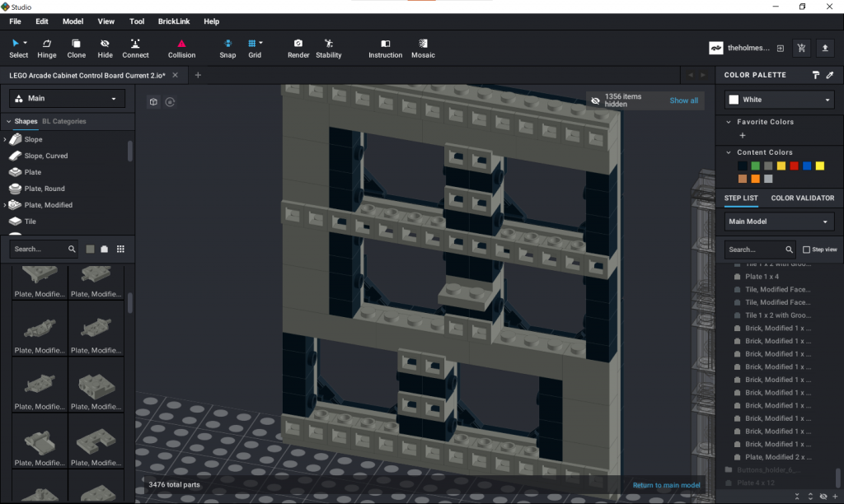
Task: Select the Hinge tool
Action: [x=46, y=47]
